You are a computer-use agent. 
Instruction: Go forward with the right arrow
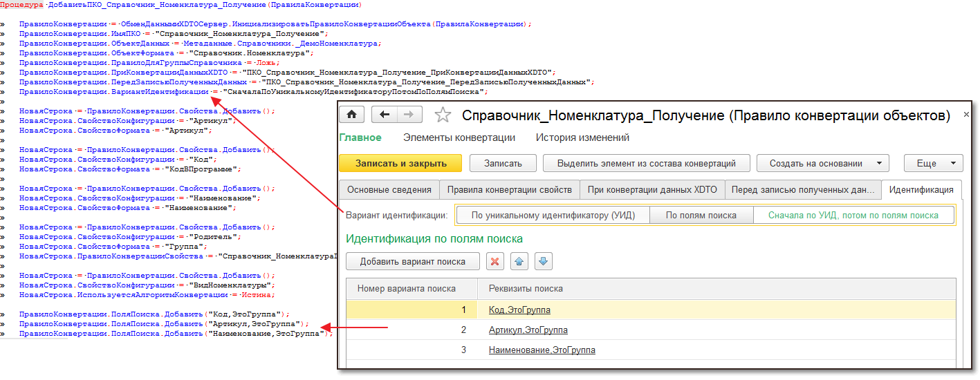pyautogui.click(x=409, y=115)
